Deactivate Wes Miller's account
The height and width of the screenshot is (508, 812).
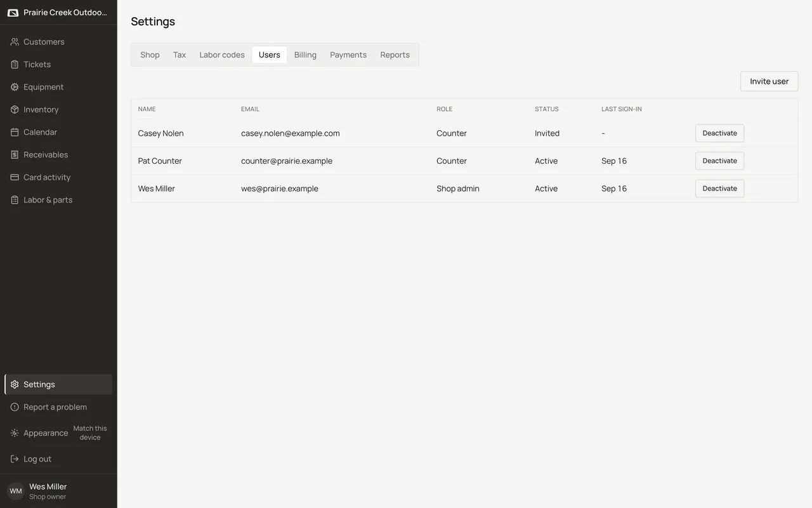[719, 189]
